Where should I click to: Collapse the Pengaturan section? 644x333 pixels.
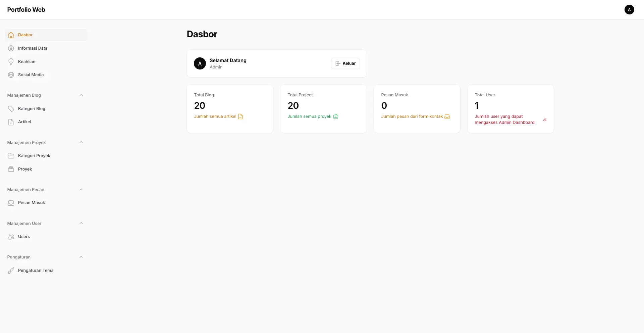pyautogui.click(x=81, y=257)
